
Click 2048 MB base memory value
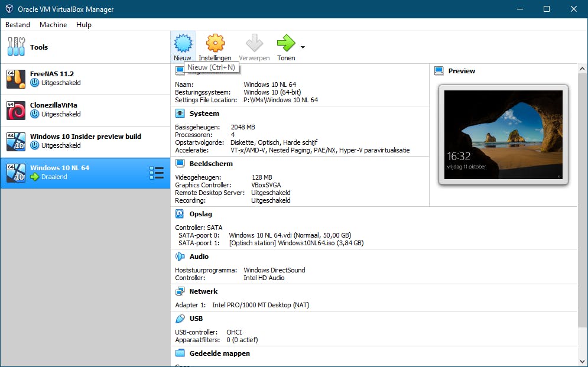[243, 127]
